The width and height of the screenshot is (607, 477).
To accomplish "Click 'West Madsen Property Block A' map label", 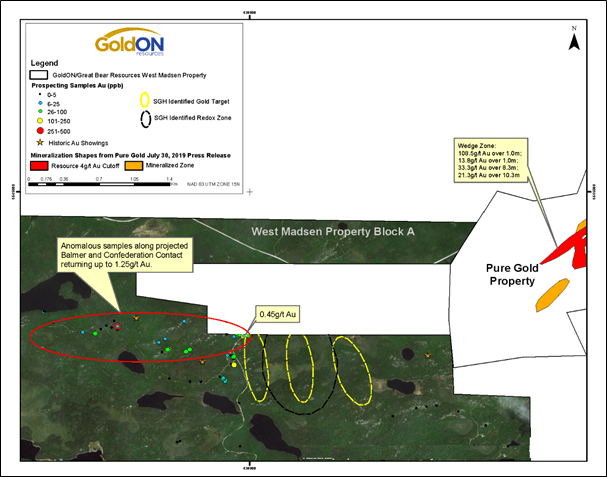I will (x=333, y=232).
